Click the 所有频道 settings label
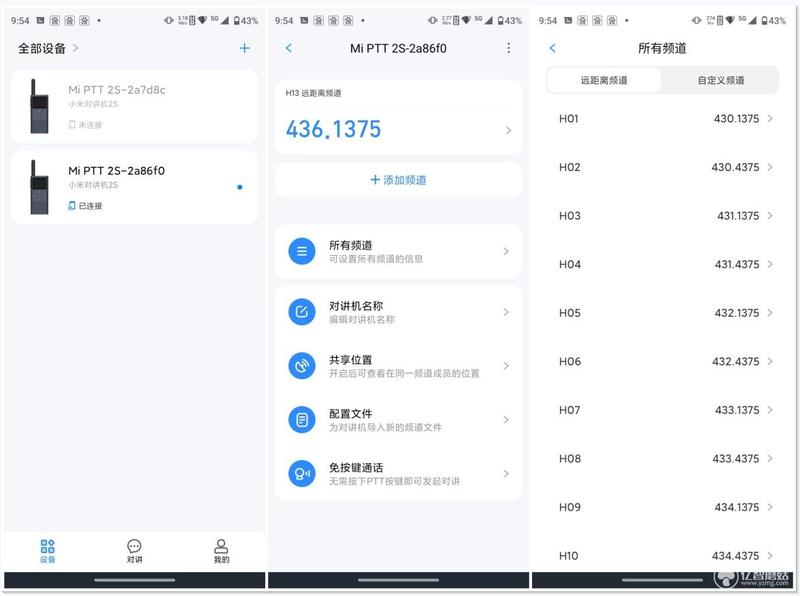This screenshot has height=596, width=800. click(351, 245)
